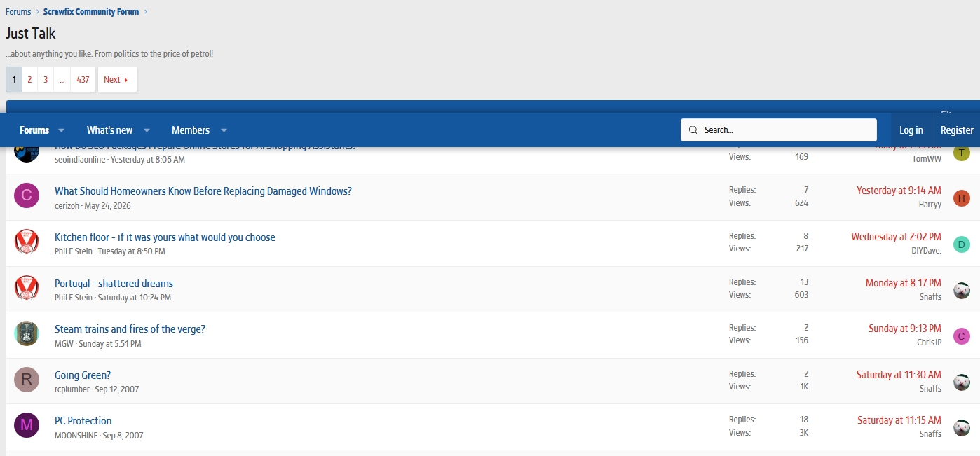The width and height of the screenshot is (980, 456).
Task: Click Sunday at 9:13 PM timestamp
Action: click(905, 329)
